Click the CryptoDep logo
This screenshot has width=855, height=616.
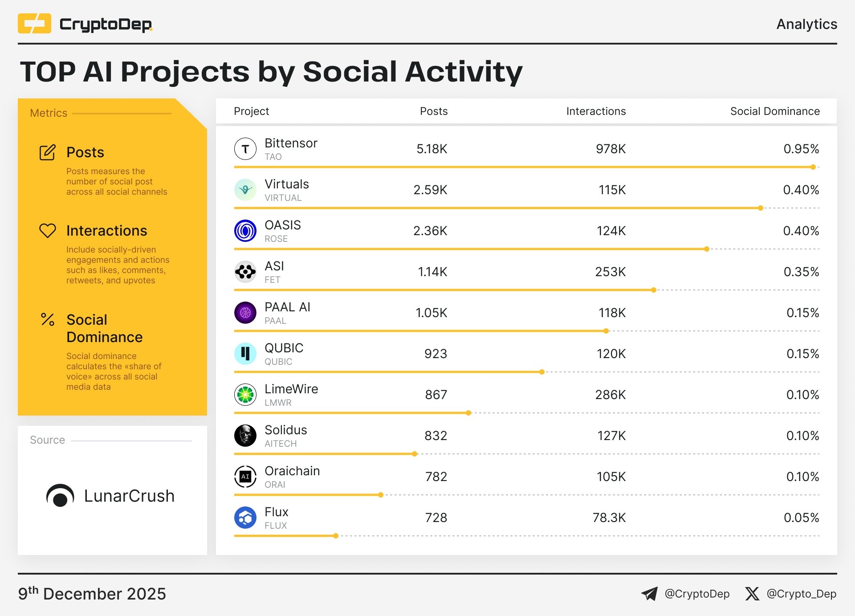pyautogui.click(x=85, y=24)
